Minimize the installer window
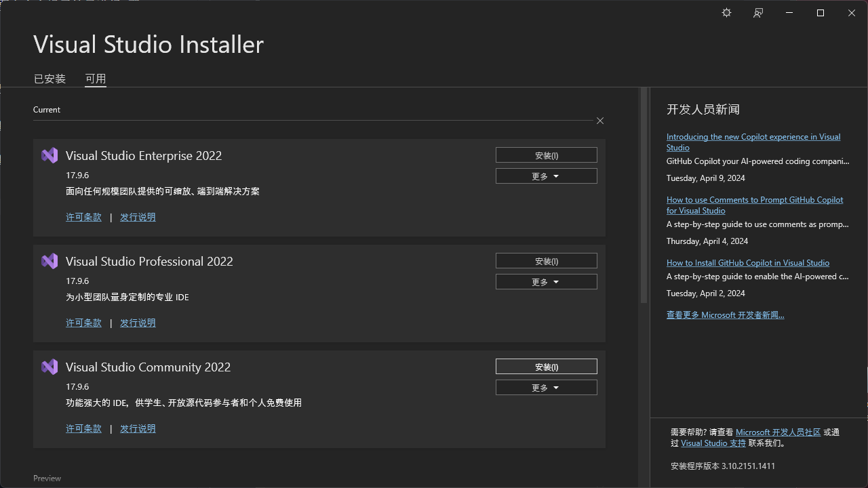868x488 pixels. coord(789,13)
